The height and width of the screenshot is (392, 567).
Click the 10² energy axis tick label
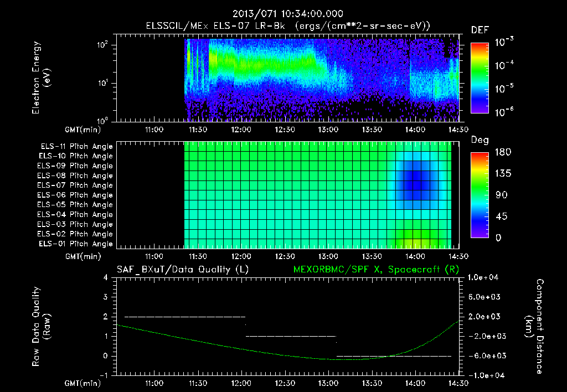pos(102,45)
